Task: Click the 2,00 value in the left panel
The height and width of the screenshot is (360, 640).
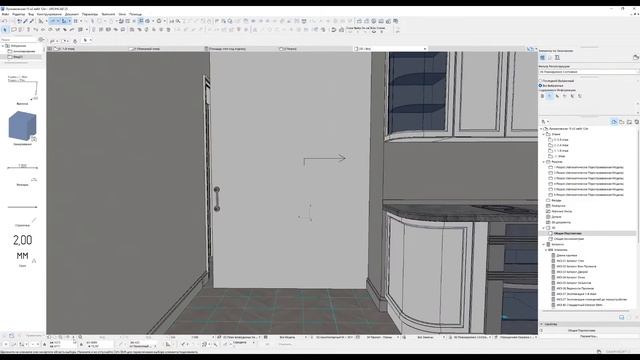Action: (22, 240)
